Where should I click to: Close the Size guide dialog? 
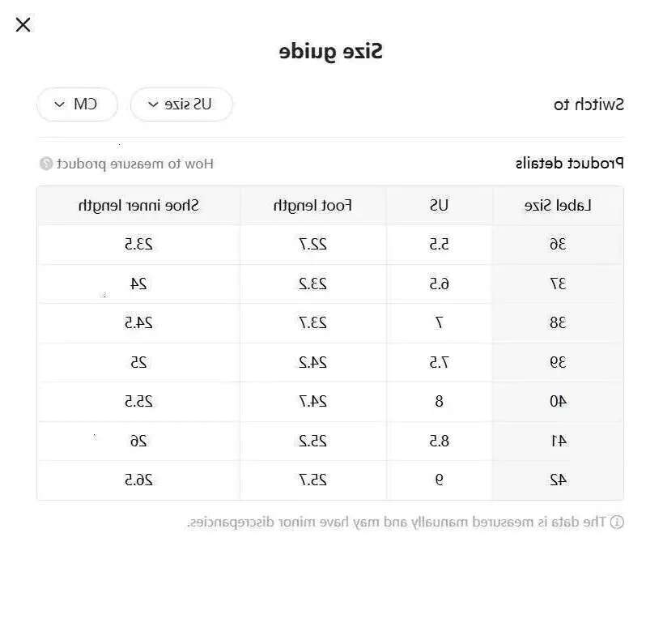point(23,24)
